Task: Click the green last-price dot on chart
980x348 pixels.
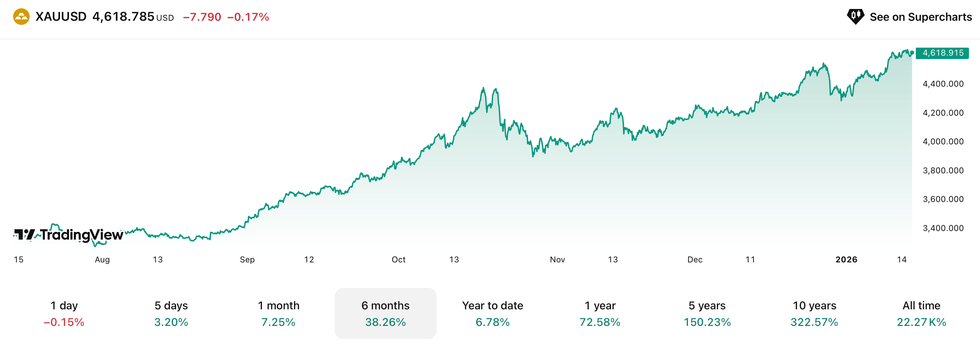Action: 912,53
